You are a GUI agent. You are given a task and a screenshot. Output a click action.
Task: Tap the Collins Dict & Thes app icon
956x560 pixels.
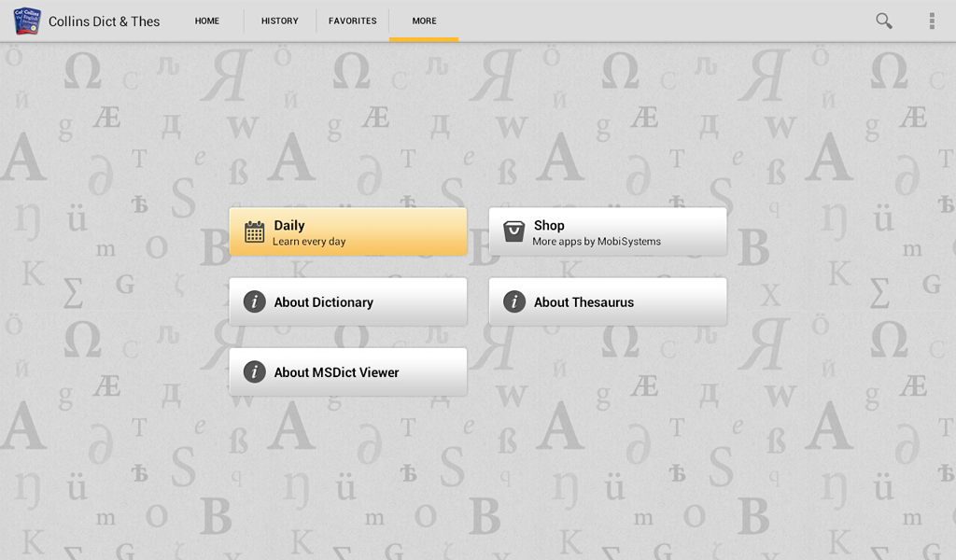click(27, 21)
